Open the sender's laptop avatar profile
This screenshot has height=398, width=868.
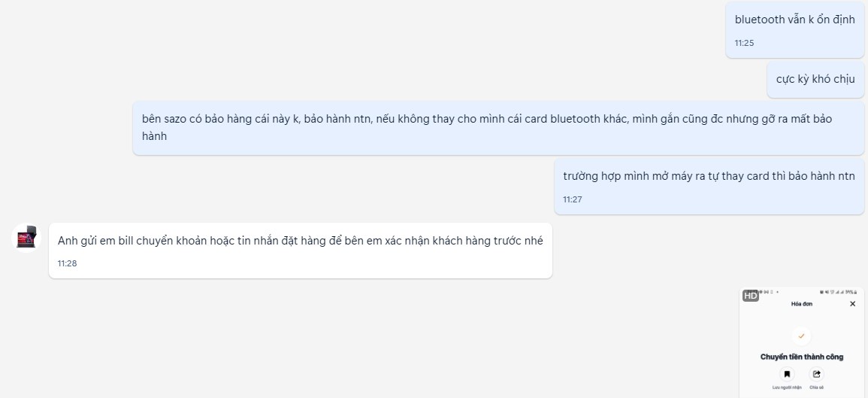[x=26, y=238]
